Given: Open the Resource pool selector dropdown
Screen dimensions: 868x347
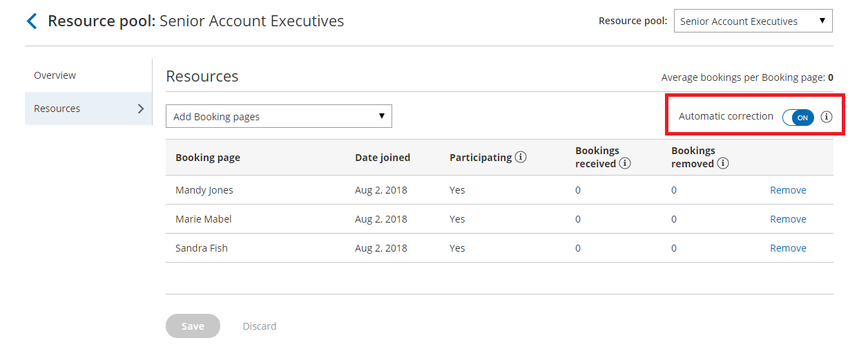Looking at the screenshot, I should click(753, 21).
